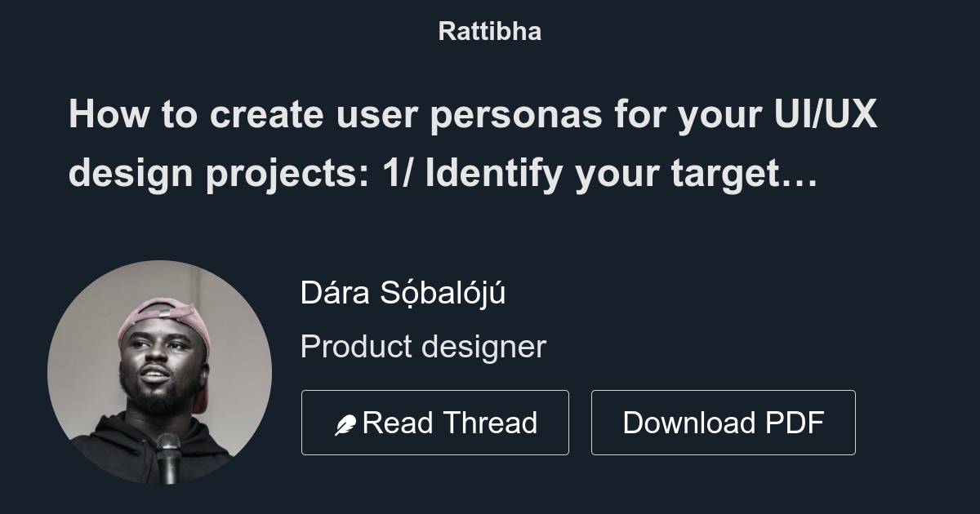Open the thread by clicking Read Thread
Image resolution: width=980 pixels, height=514 pixels.
pos(435,422)
